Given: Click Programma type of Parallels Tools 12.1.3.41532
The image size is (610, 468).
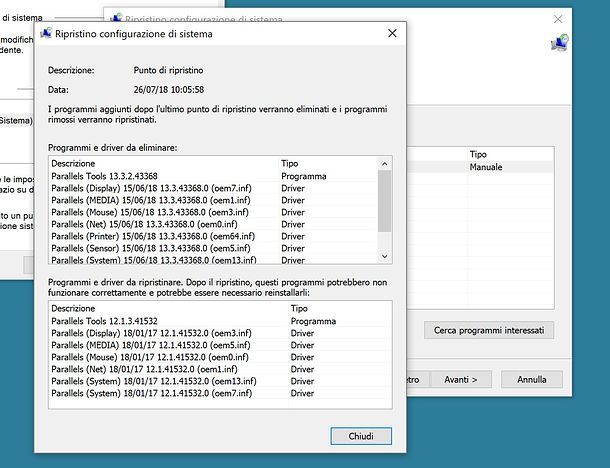Looking at the screenshot, I should pos(313,321).
